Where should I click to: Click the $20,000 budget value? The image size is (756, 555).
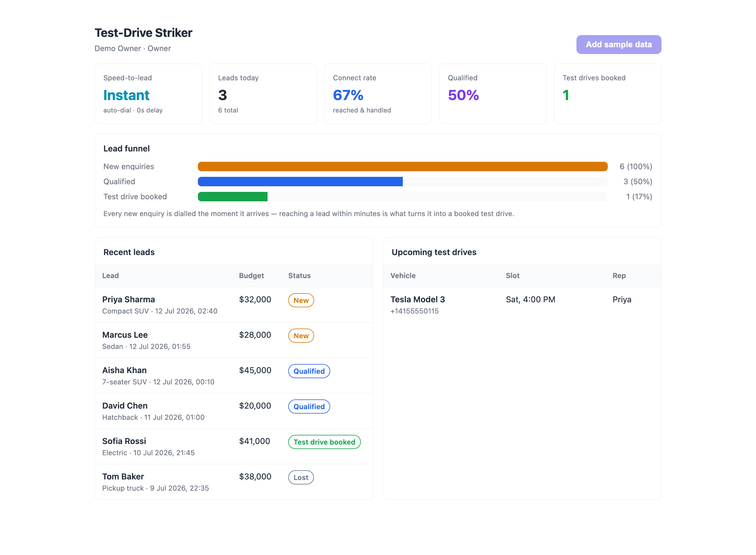[x=255, y=406]
